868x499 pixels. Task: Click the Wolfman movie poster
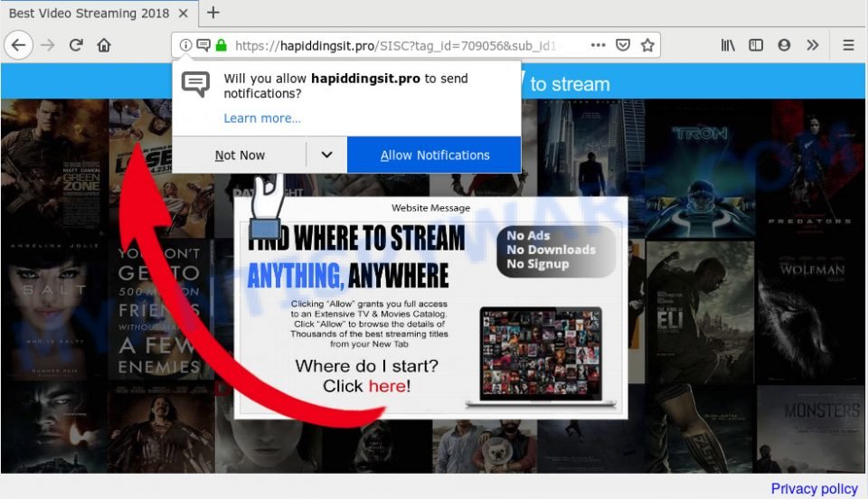(x=811, y=310)
